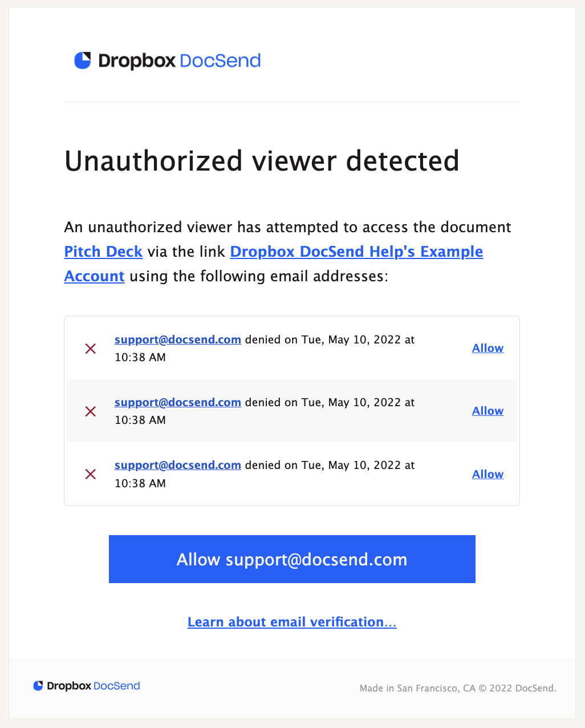The width and height of the screenshot is (585, 728).
Task: Click the Unauthorized viewer detected heading
Action: 262,161
